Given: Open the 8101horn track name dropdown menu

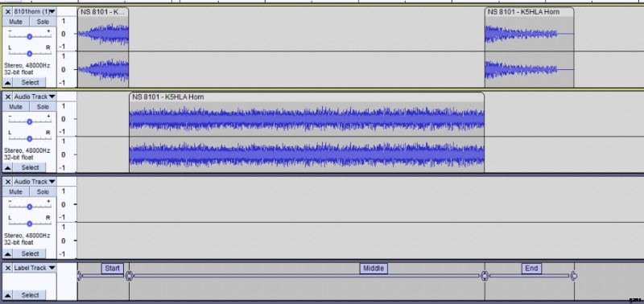Looking at the screenshot, I should point(34,11).
